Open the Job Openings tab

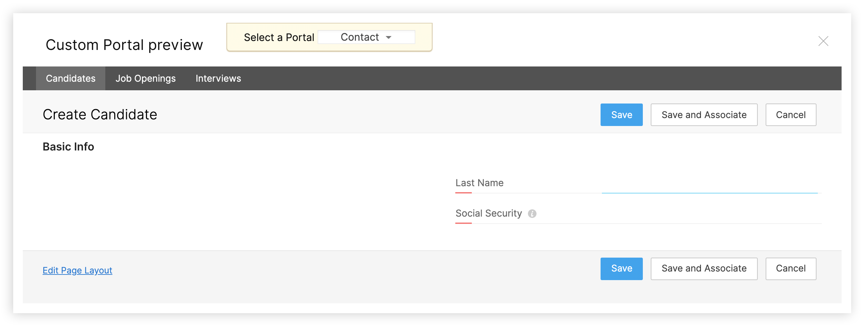145,78
